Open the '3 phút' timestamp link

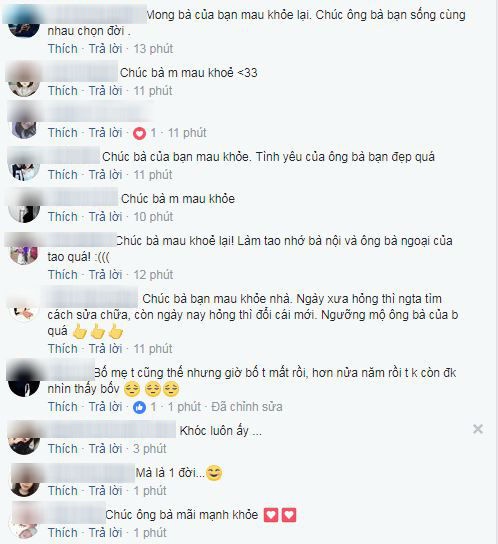pos(150,449)
